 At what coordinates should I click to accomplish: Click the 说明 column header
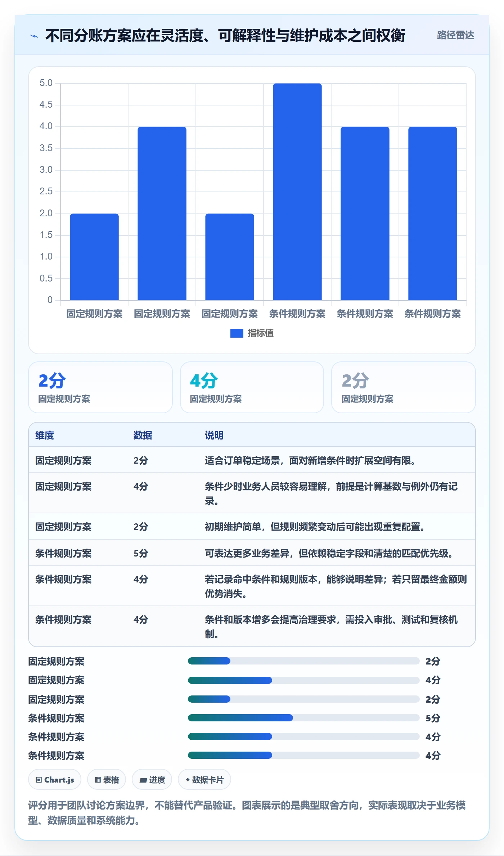click(x=214, y=435)
